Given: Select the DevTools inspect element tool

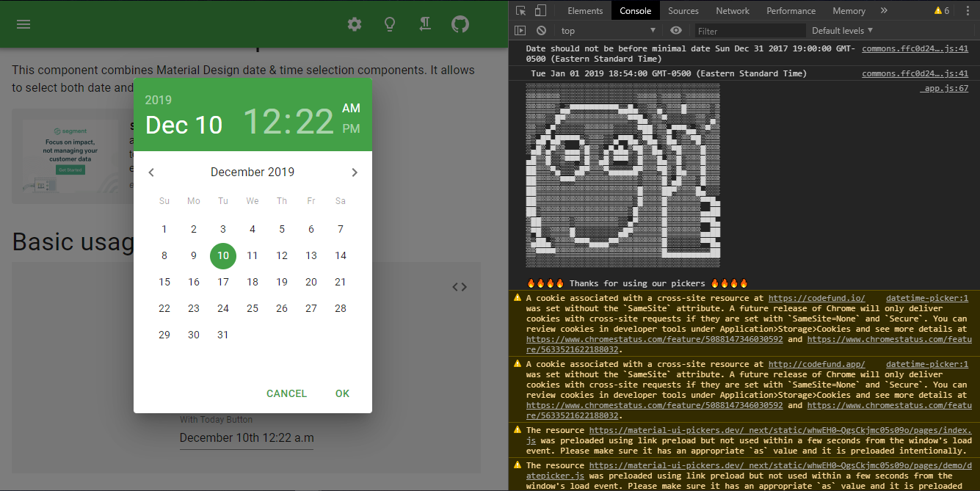Looking at the screenshot, I should 520,10.
